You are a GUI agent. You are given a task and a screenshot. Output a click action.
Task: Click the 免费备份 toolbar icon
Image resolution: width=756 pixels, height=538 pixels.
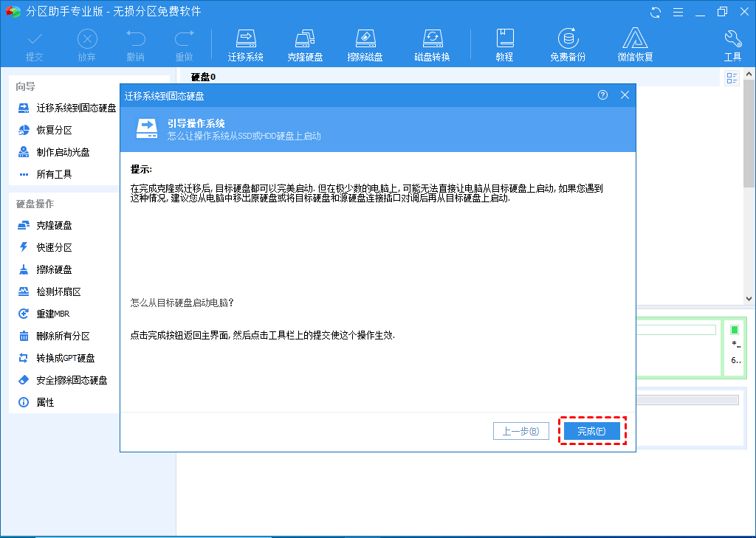[x=568, y=45]
